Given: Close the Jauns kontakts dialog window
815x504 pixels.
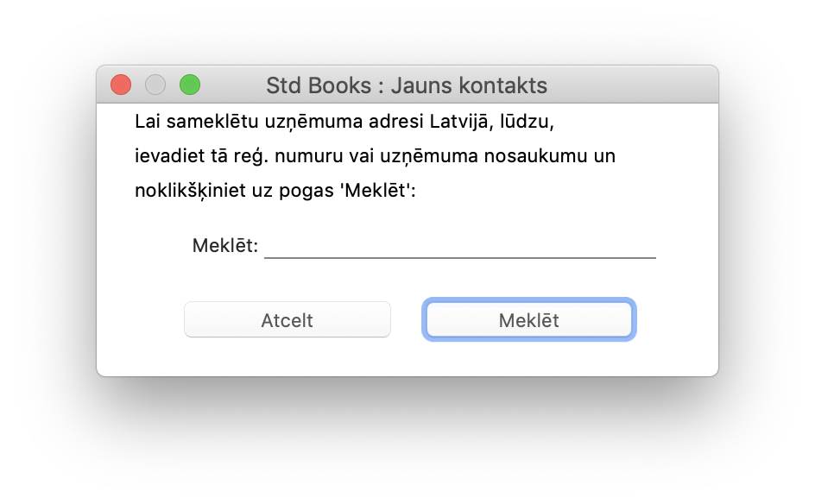Looking at the screenshot, I should [x=121, y=85].
